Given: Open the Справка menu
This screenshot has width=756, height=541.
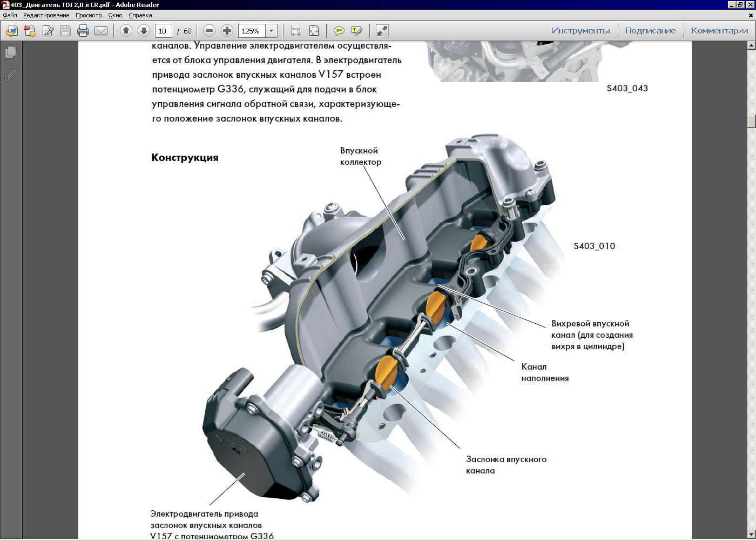Looking at the screenshot, I should pos(140,15).
